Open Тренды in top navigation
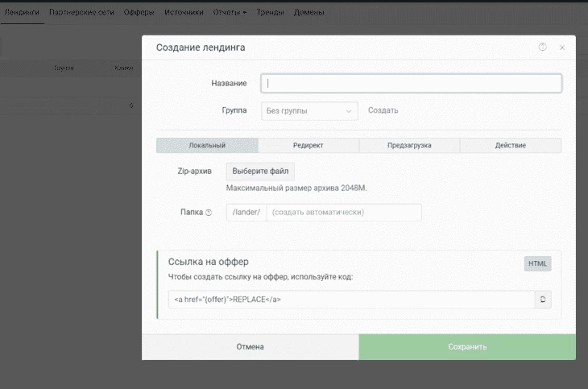This screenshot has width=588, height=389. coord(270,12)
